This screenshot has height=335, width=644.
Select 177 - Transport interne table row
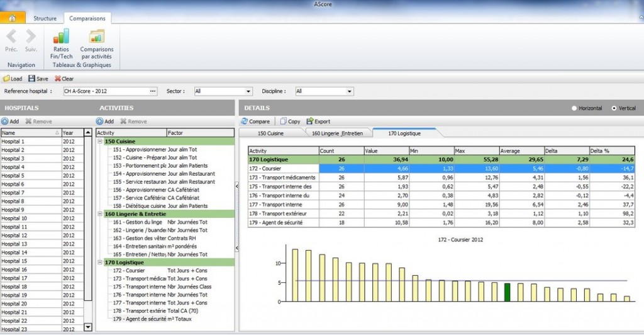click(441, 205)
